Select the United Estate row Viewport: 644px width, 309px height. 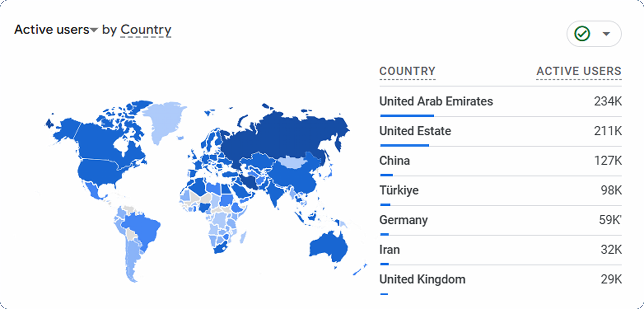pos(500,131)
